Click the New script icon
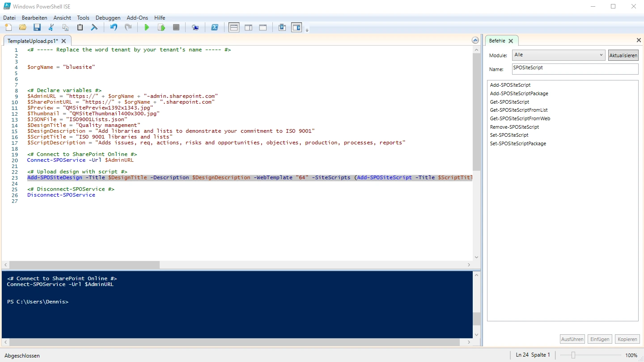This screenshot has height=362, width=644. 8,28
